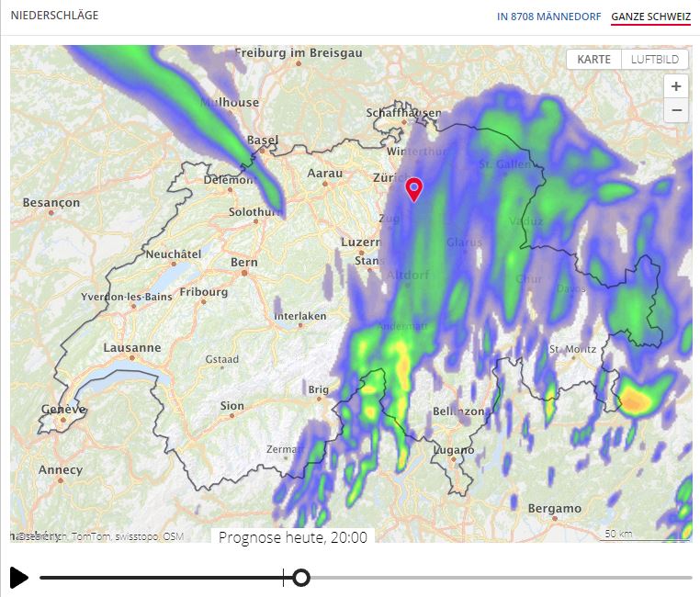Image resolution: width=700 pixels, height=597 pixels.
Task: Click the red location pin near Zürich
Action: (414, 188)
